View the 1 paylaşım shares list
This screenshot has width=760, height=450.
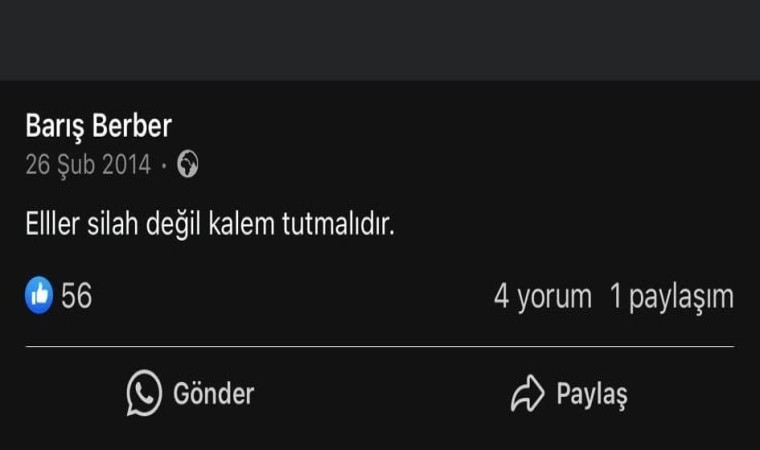(x=672, y=297)
